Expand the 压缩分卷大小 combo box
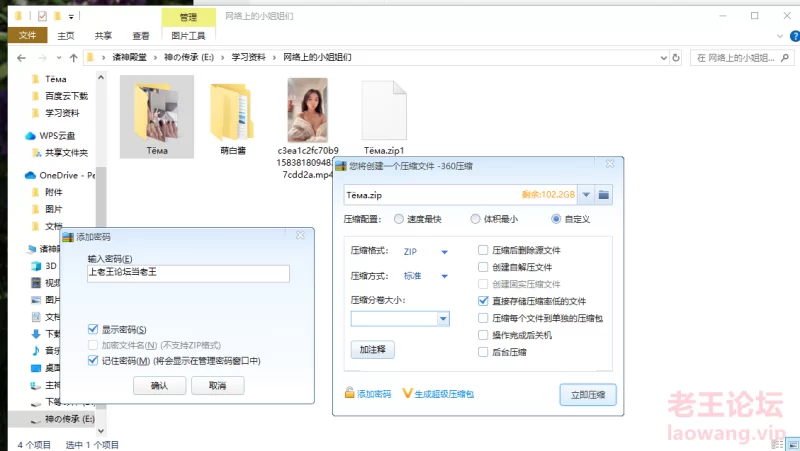Image resolution: width=800 pixels, height=451 pixels. click(x=443, y=319)
